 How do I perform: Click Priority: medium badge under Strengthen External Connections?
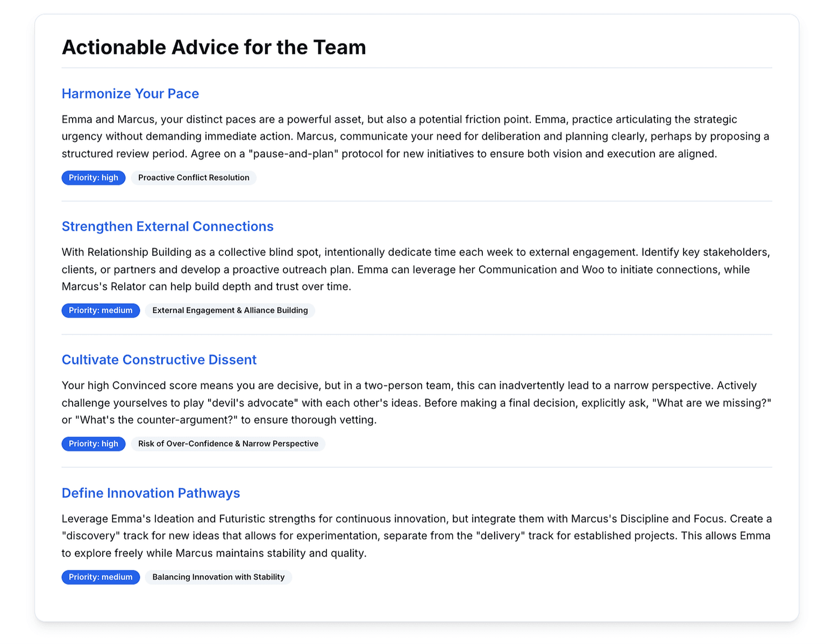point(101,310)
